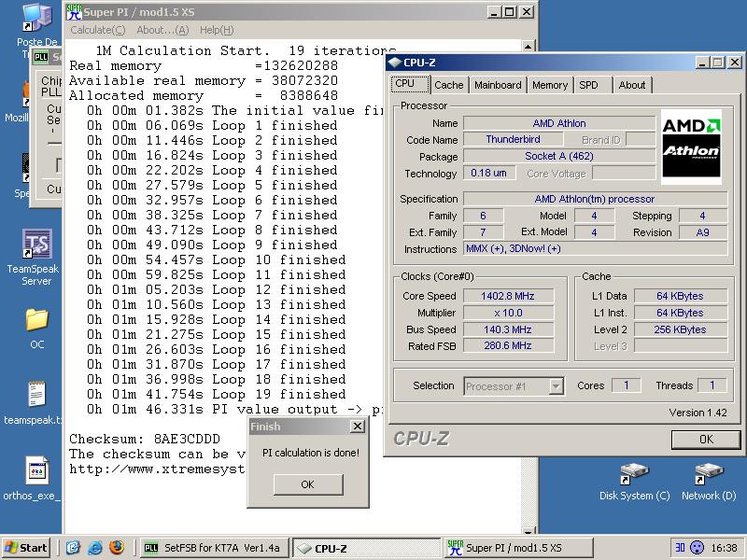Click the Level 2 256 KBytes value

(x=681, y=329)
